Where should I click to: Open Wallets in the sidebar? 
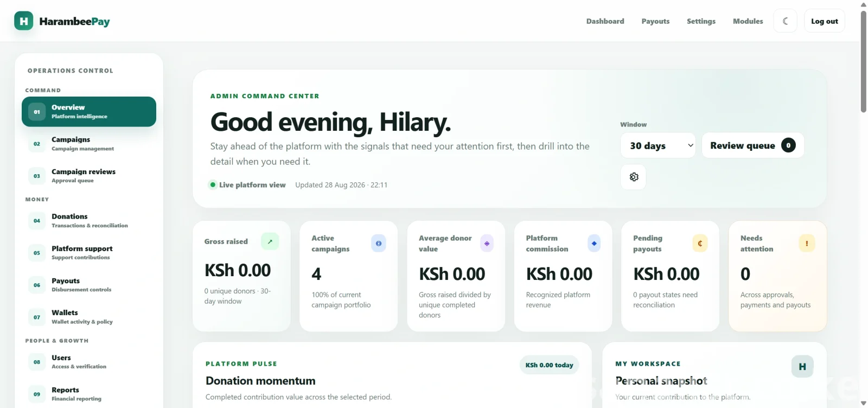[x=89, y=317]
